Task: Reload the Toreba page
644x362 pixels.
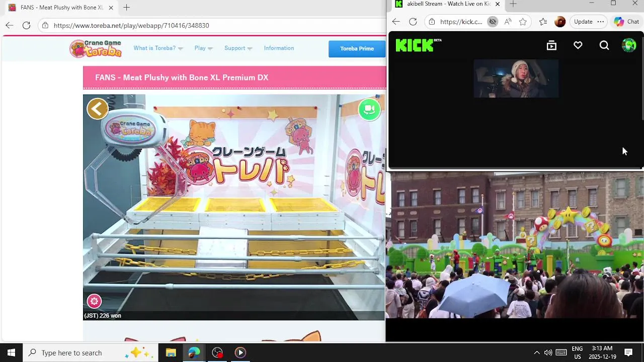Action: coord(26,25)
